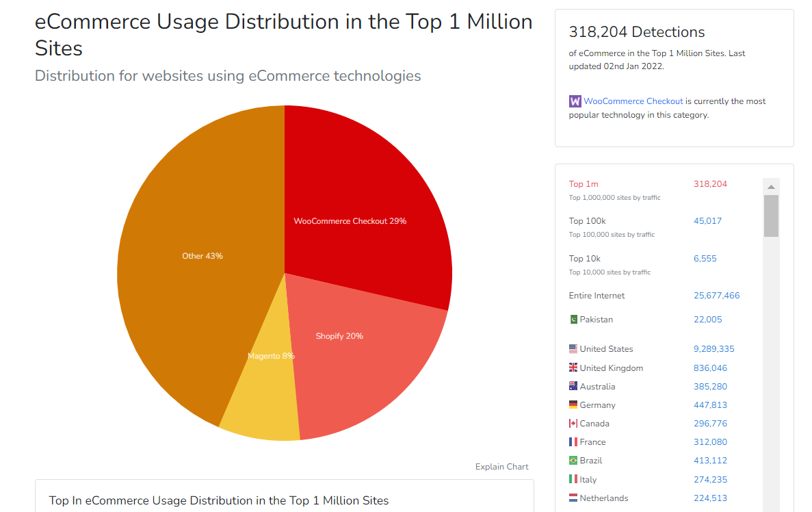Click the 6,555 value for Top 10k
The image size is (812, 512).
click(x=705, y=259)
